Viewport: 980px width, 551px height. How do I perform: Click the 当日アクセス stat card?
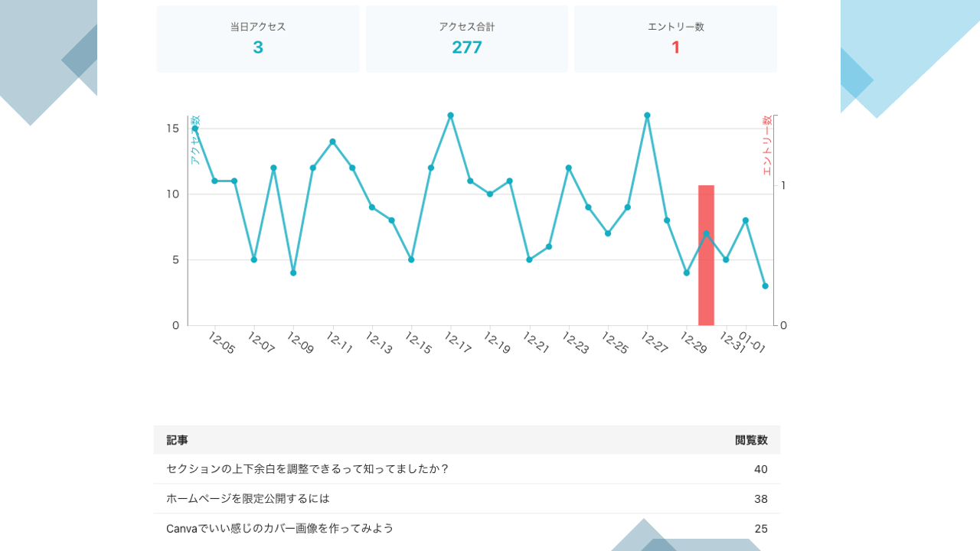point(258,39)
